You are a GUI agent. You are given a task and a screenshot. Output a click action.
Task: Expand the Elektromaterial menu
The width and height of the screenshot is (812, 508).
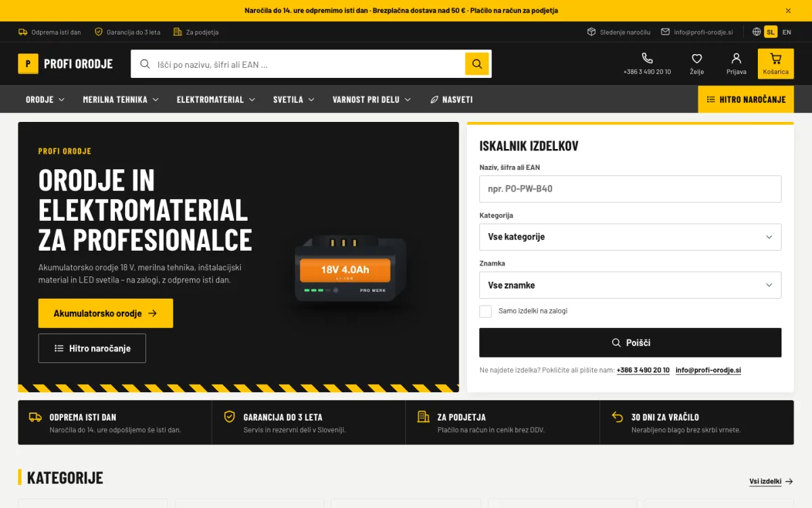(x=217, y=100)
